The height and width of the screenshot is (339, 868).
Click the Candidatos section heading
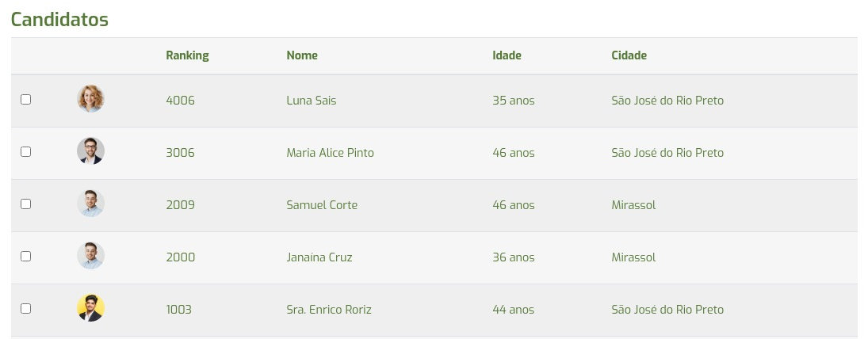click(x=59, y=20)
